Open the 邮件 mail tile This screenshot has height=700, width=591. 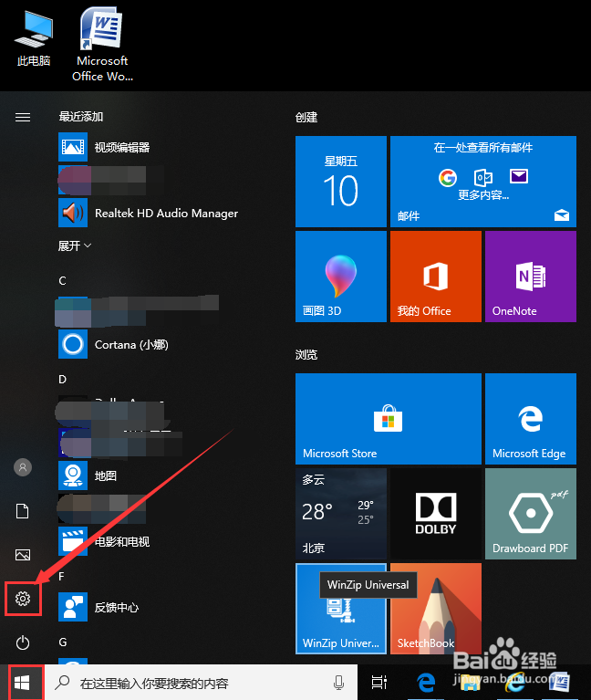[483, 182]
